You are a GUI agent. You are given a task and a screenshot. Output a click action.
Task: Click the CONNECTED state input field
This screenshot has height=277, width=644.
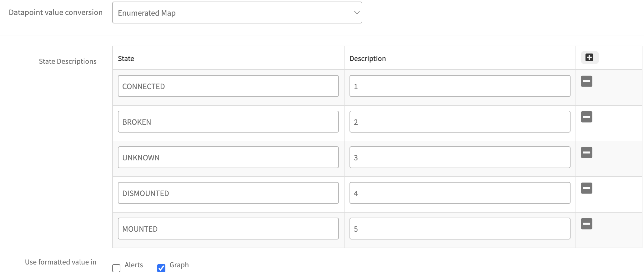pos(228,86)
